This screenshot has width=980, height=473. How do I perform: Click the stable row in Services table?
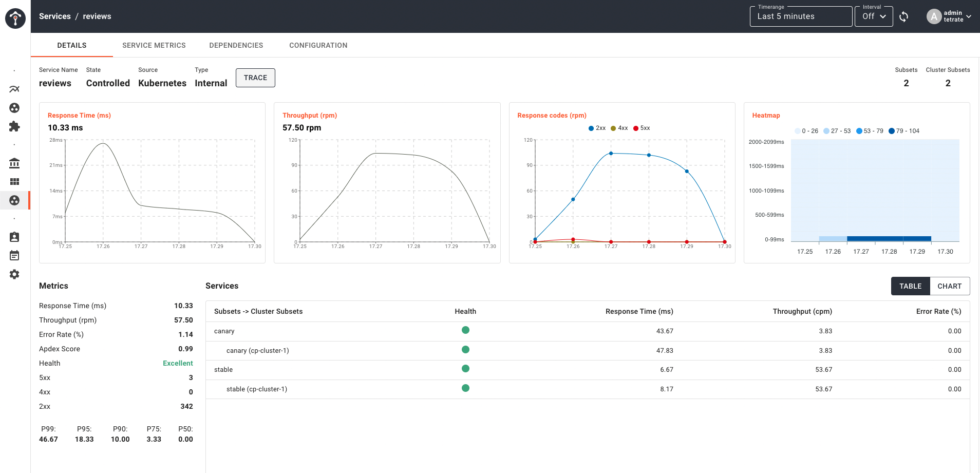point(588,370)
